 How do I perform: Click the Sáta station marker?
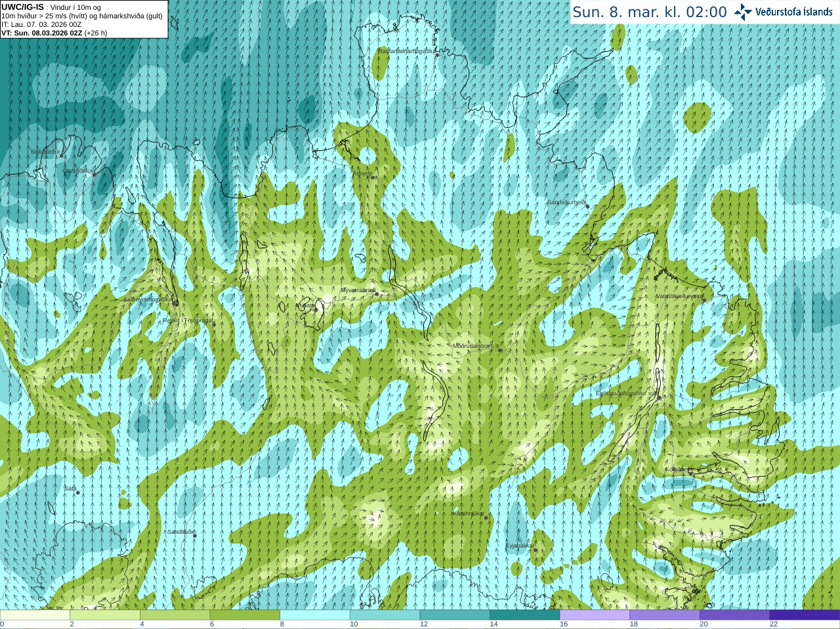click(77, 492)
